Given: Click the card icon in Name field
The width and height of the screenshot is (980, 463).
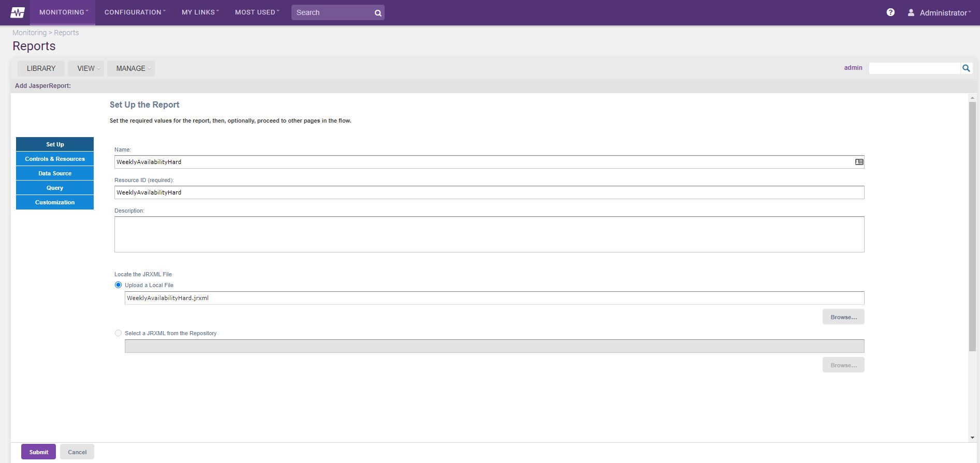Looking at the screenshot, I should tap(859, 162).
